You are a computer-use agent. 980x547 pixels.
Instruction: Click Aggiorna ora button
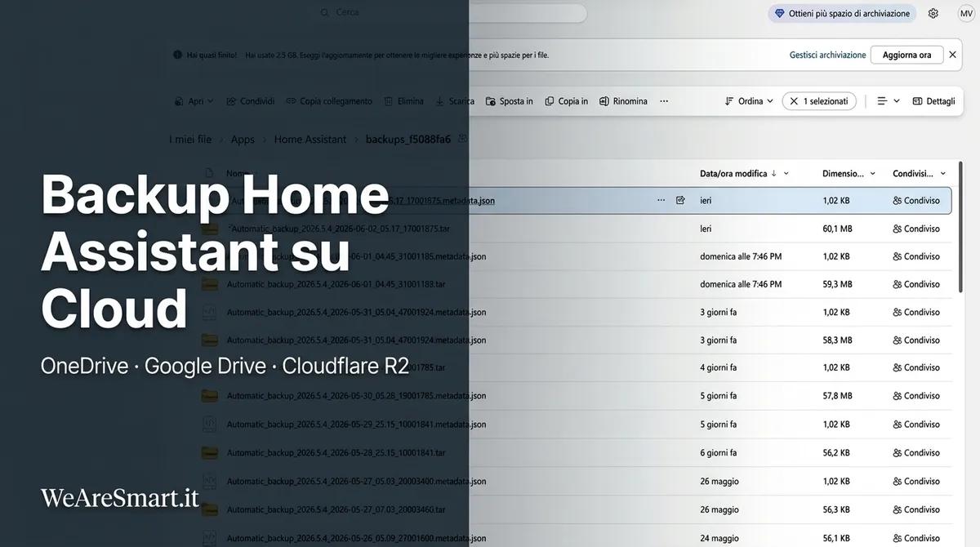point(906,55)
